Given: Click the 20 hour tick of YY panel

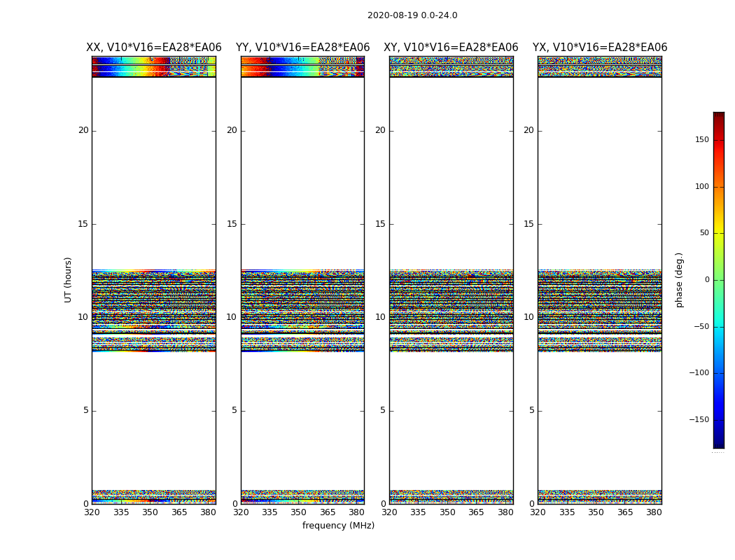Looking at the screenshot, I should click(x=232, y=130).
